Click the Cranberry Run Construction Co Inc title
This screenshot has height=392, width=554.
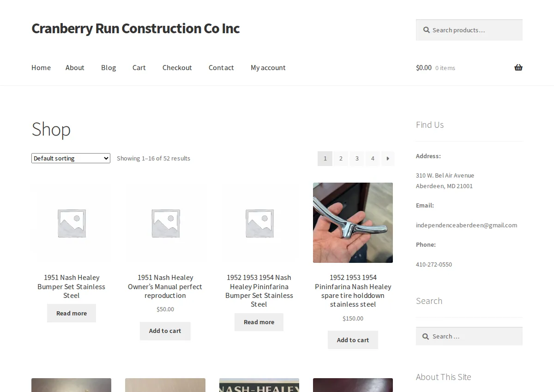[x=135, y=28]
